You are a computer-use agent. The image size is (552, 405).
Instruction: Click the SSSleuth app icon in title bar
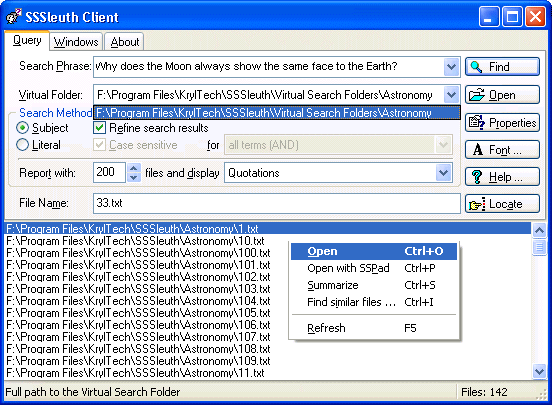point(14,16)
